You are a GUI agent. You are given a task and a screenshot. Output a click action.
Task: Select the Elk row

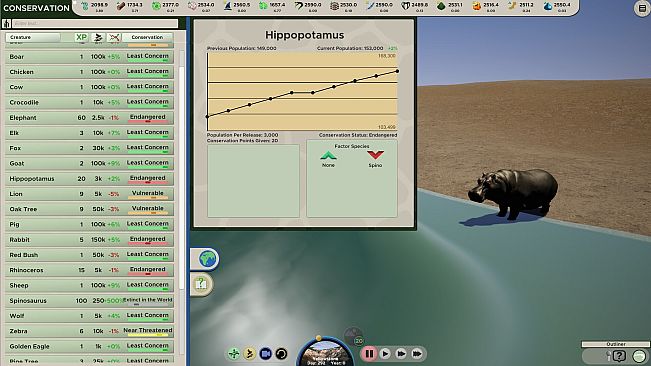click(x=89, y=133)
